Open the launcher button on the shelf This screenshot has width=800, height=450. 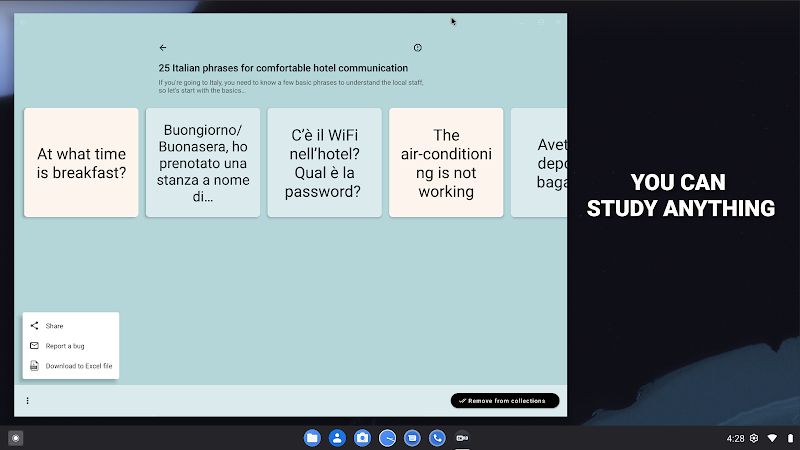pyautogui.click(x=16, y=438)
